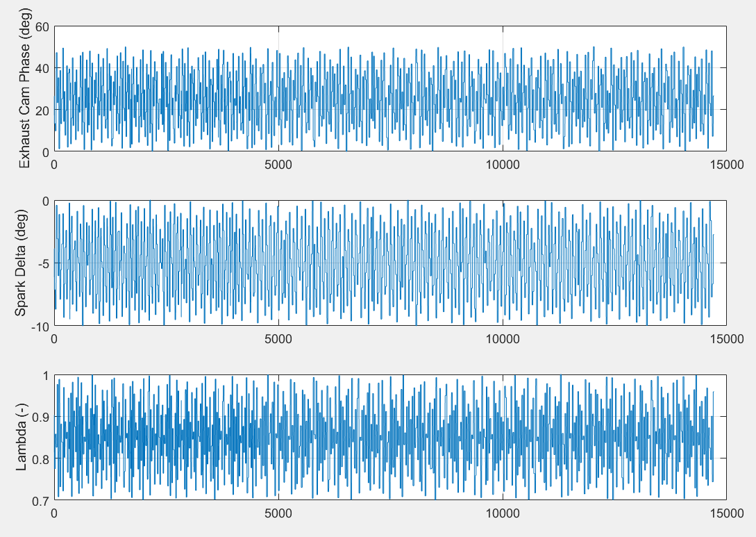This screenshot has width=756, height=537.
Task: Click the 0 tick on the Spark Delta axis
Action: (47, 200)
